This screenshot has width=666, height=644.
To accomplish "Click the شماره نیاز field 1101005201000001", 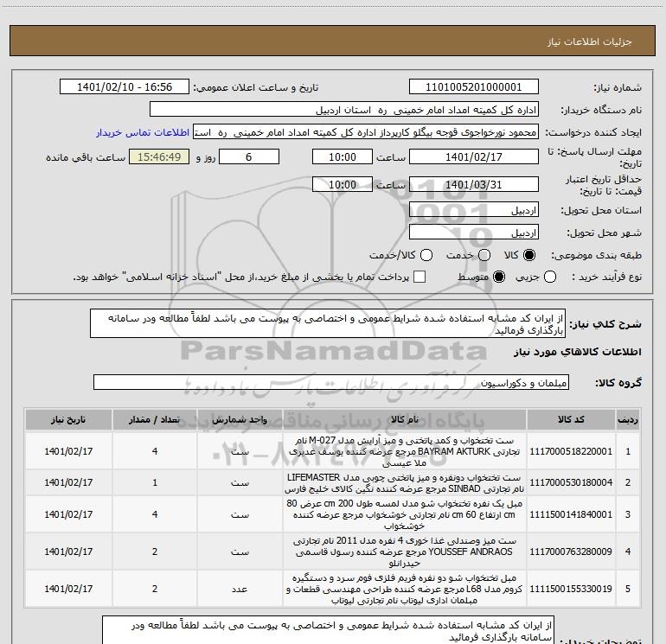I will tap(474, 87).
